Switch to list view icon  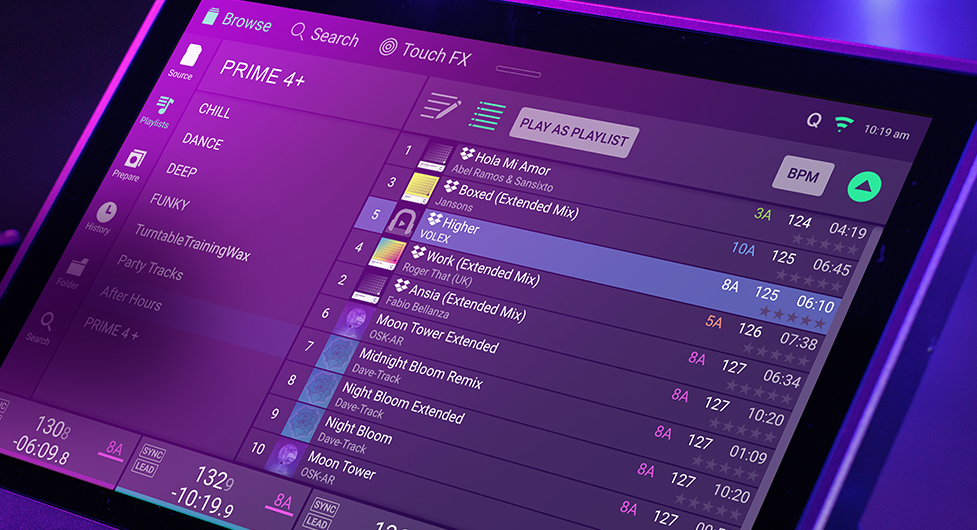click(487, 116)
